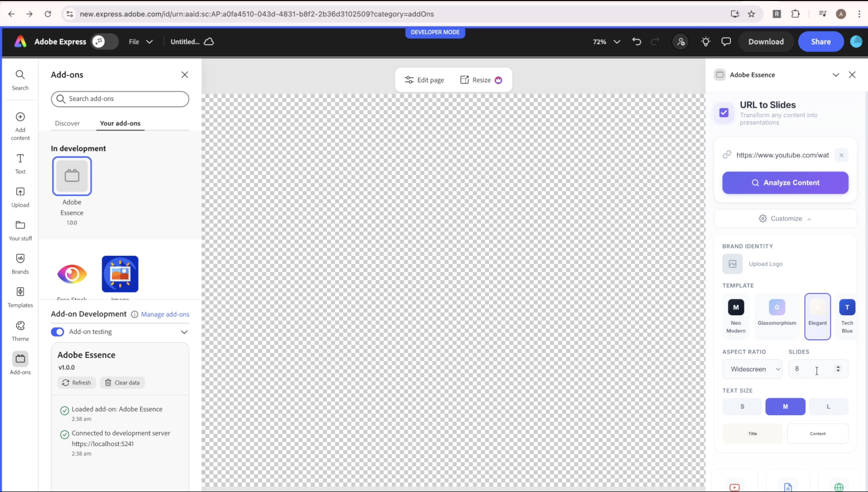This screenshot has width=868, height=492.
Task: Open the Theme panel icon
Action: click(20, 331)
